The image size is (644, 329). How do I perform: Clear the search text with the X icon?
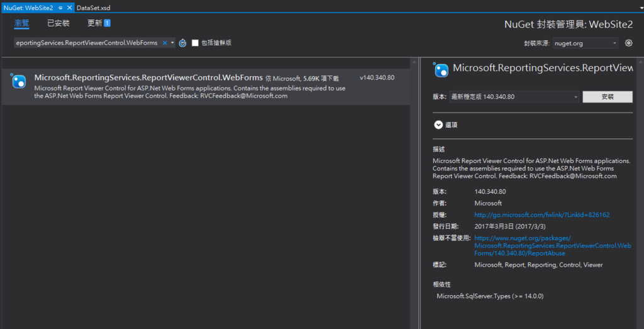pyautogui.click(x=165, y=43)
